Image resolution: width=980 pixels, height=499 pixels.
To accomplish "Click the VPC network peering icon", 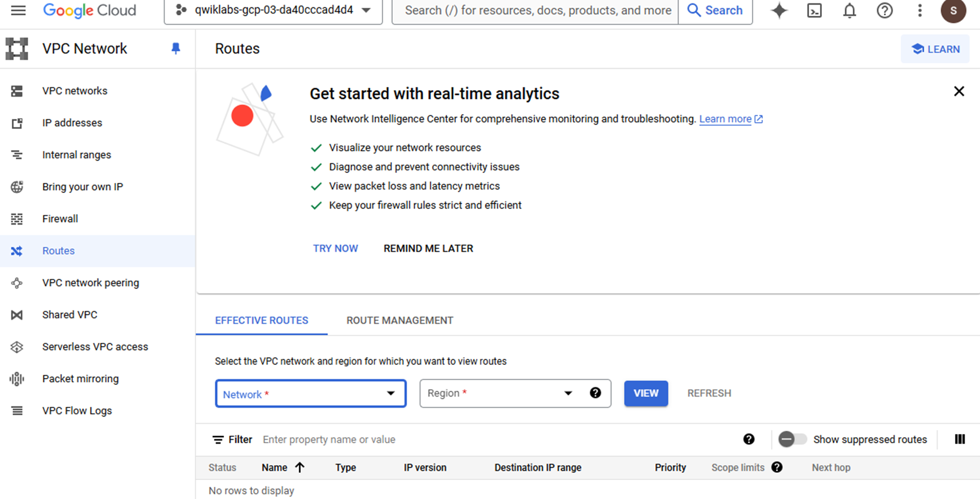I will pos(17,283).
